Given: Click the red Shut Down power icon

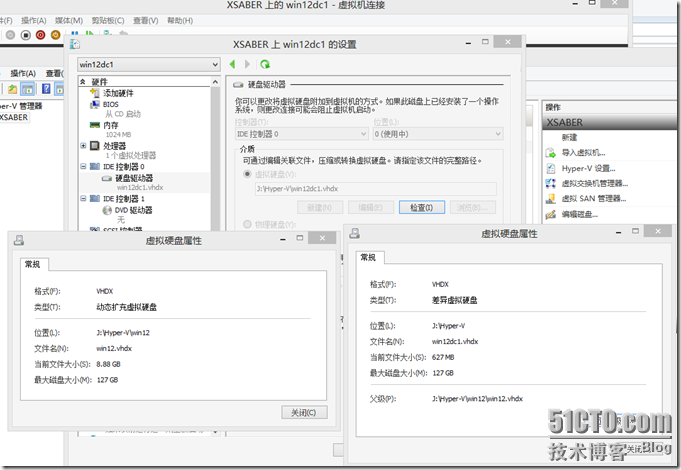Looking at the screenshot, I should 40,35.
